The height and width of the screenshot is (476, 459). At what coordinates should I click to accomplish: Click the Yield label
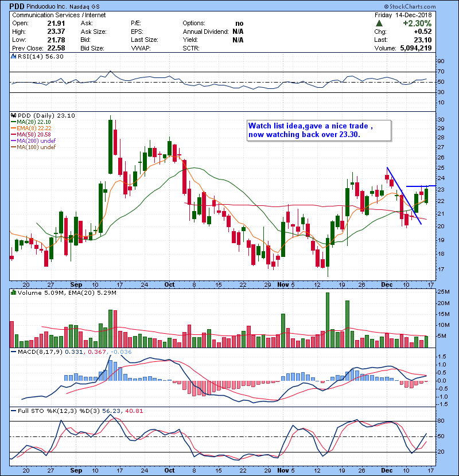point(190,40)
